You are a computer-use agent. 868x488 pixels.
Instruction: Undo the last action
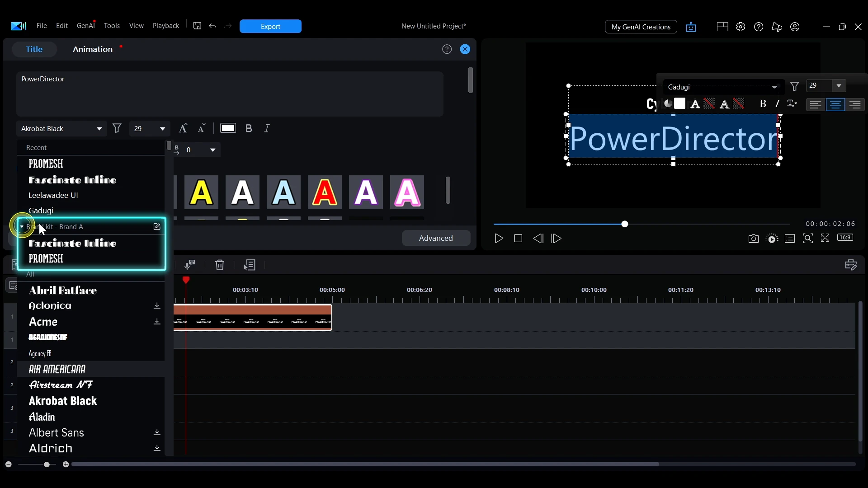click(213, 26)
